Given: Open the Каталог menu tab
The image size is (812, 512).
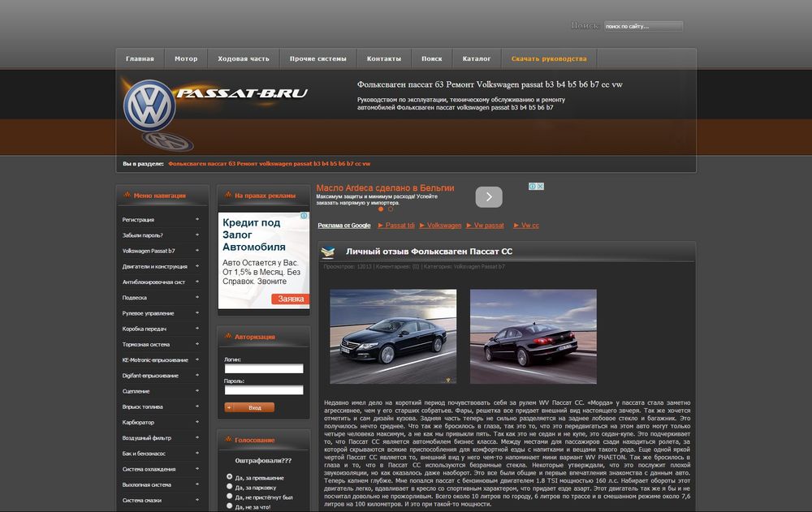Looking at the screenshot, I should [477, 59].
